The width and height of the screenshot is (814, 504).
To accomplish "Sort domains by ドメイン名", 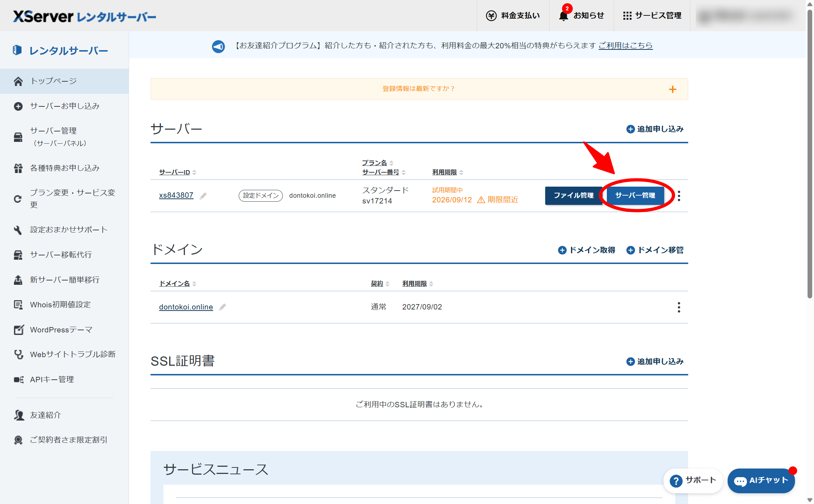I will pos(177,284).
